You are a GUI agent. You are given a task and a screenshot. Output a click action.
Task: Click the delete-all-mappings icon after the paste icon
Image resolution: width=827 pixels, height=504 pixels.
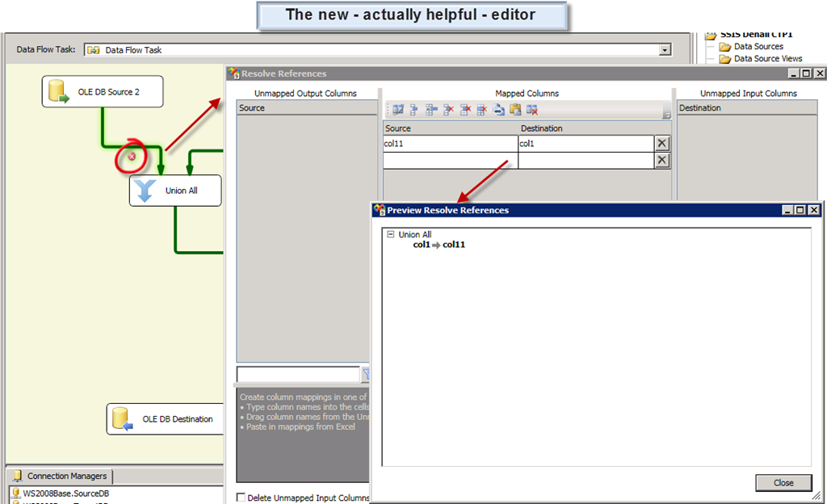click(531, 110)
